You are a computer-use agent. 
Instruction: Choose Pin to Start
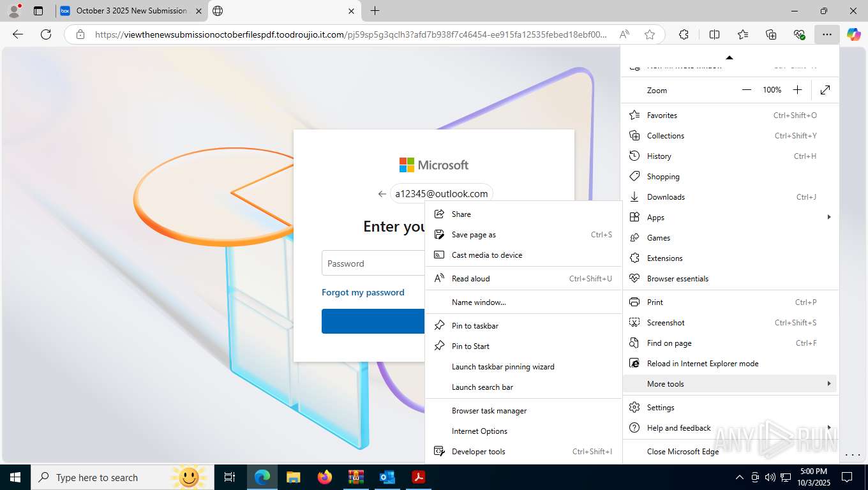523,346
